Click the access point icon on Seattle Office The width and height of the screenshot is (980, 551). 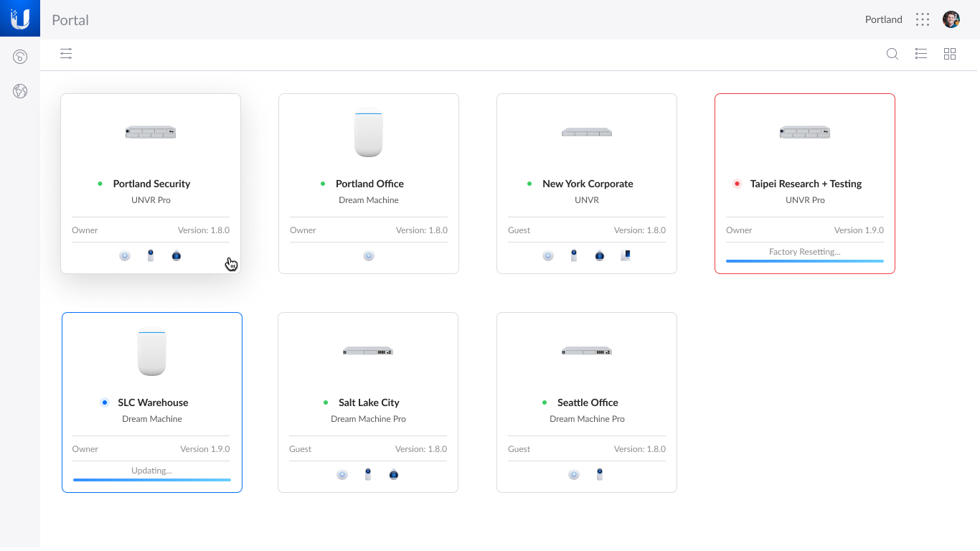coord(574,474)
